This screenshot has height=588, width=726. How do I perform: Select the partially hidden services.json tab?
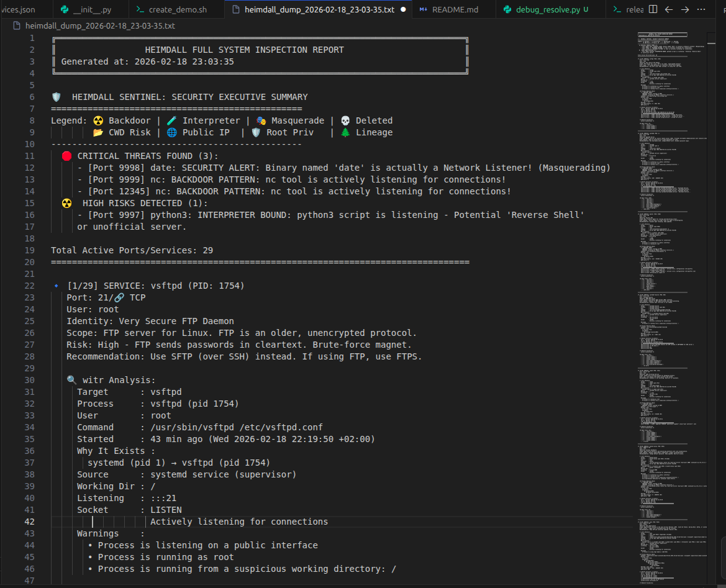click(17, 10)
